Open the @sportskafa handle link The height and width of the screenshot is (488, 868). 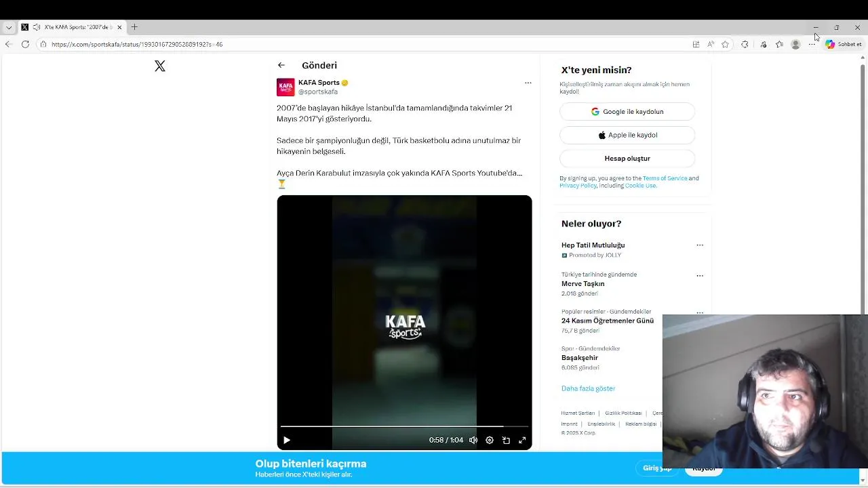click(x=318, y=91)
